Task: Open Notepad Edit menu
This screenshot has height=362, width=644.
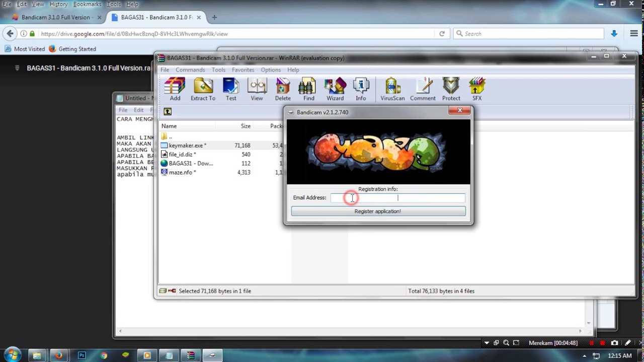Action: (x=139, y=110)
